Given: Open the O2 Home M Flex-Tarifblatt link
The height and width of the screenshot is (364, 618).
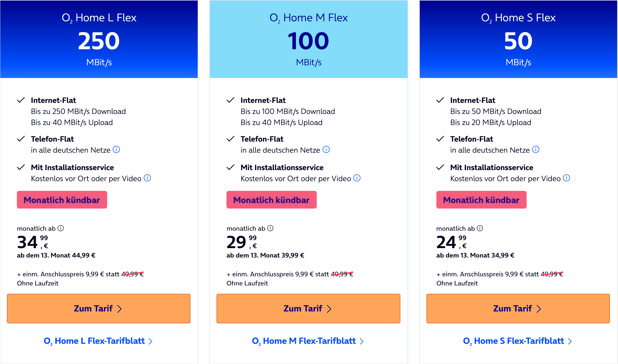Looking at the screenshot, I should coord(308,341).
